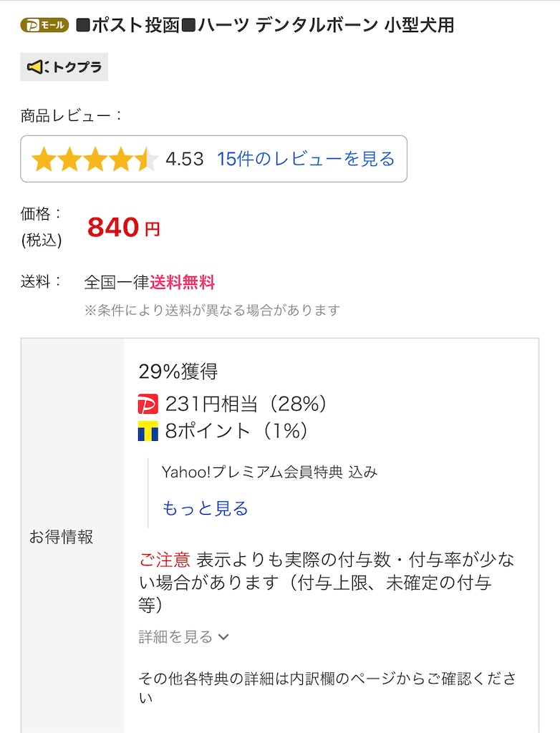This screenshot has width=560, height=733.
Task: Click the トクプラ megaphone badge
Action: pyautogui.click(x=64, y=67)
